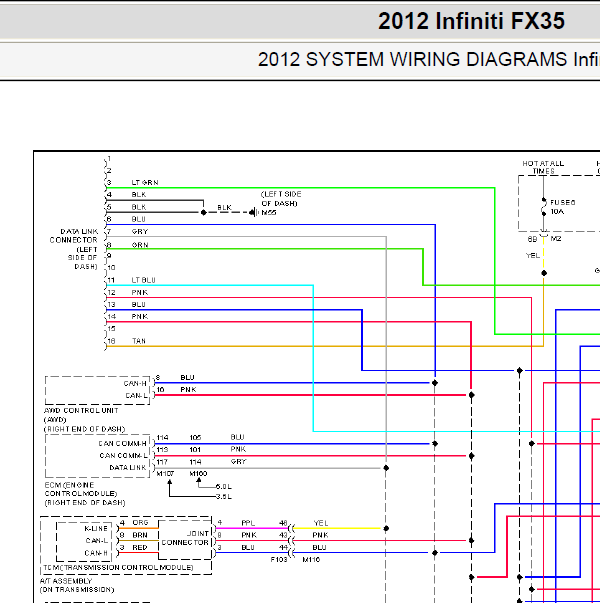This screenshot has height=603, width=600.
Task: Click 'CAN-L' terminal label inside the TCM
Action: pyautogui.click(x=97, y=541)
